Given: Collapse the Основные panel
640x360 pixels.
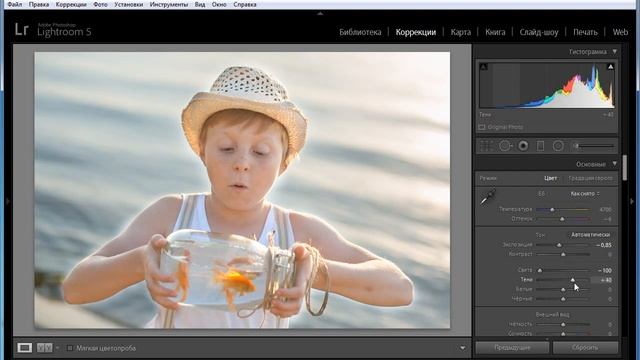Looking at the screenshot, I should point(614,164).
